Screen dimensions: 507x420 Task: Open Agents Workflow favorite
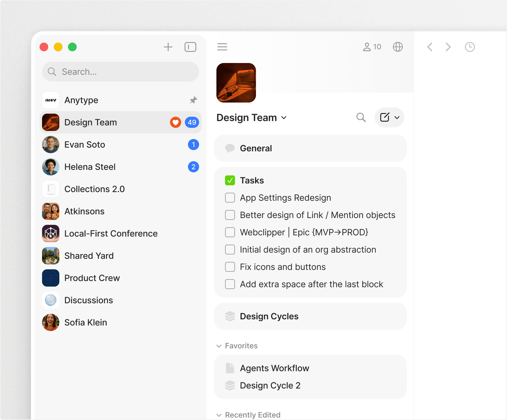[x=310, y=368]
